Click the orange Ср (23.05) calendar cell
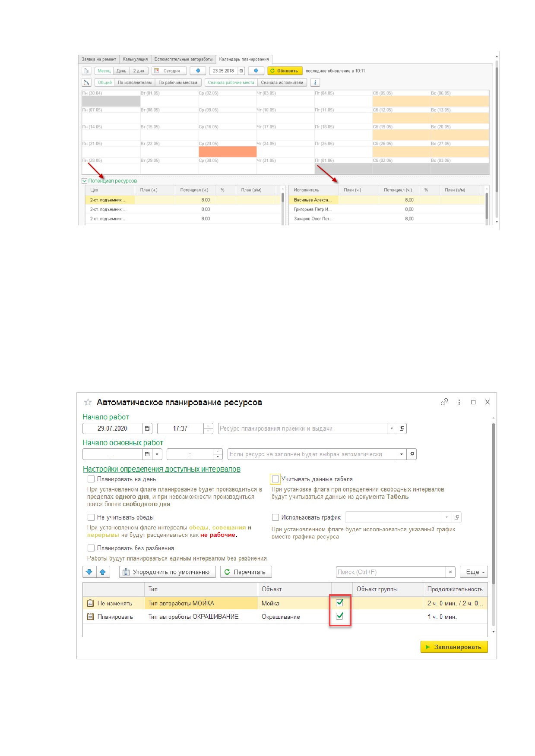535x756 pixels. pos(228,152)
